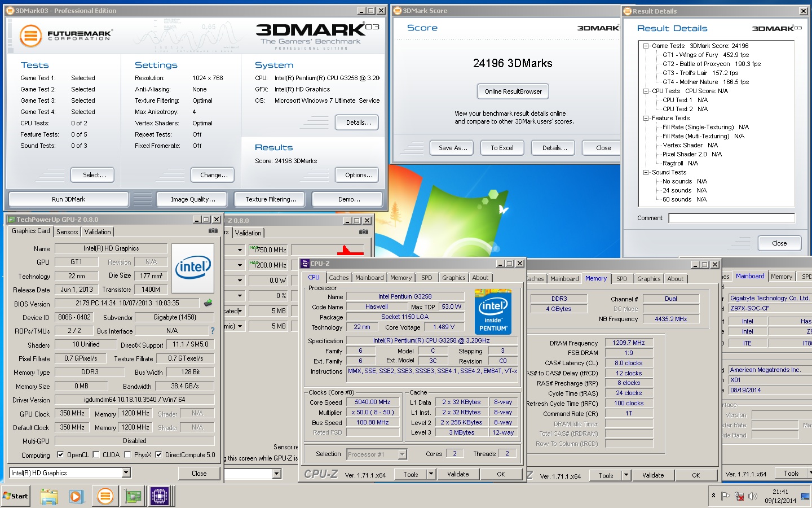Open the Caches tab in CPU-Z
This screenshot has height=508, width=812.
pyautogui.click(x=339, y=278)
